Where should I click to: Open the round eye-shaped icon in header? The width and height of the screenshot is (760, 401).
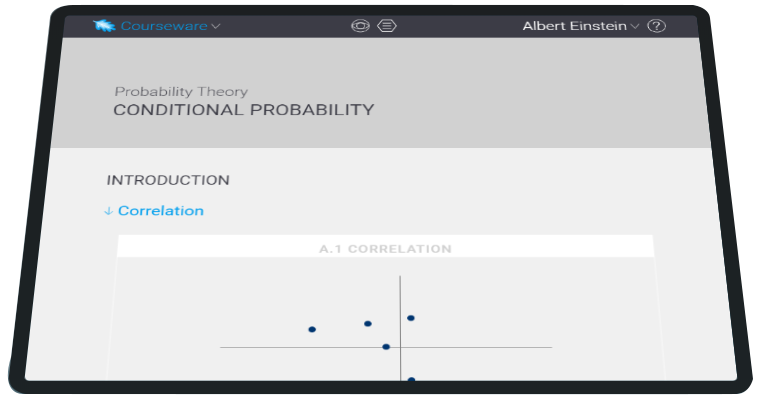pyautogui.click(x=360, y=26)
